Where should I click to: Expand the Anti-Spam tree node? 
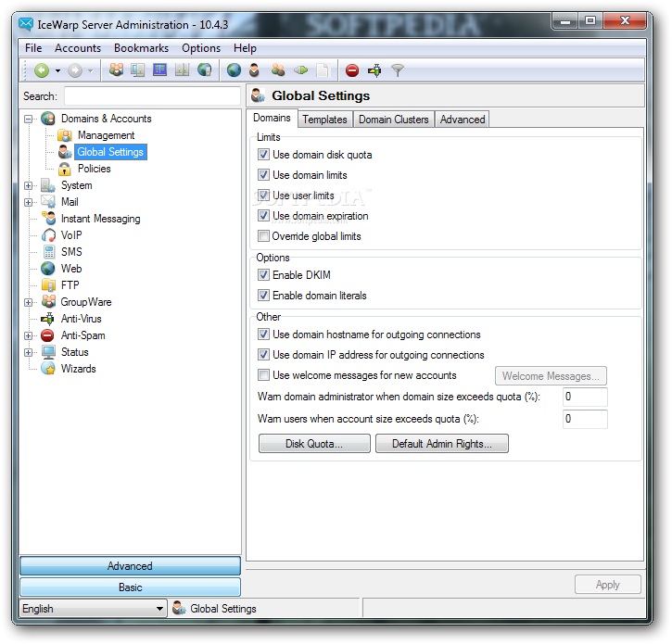click(x=29, y=336)
